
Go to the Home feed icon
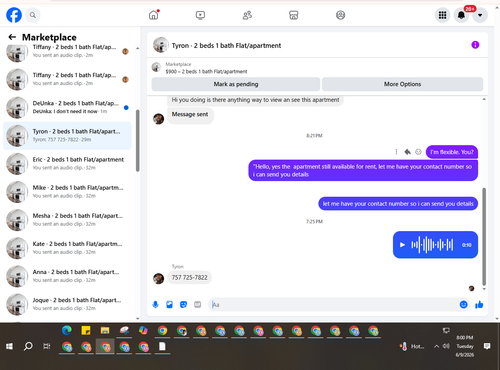154,15
